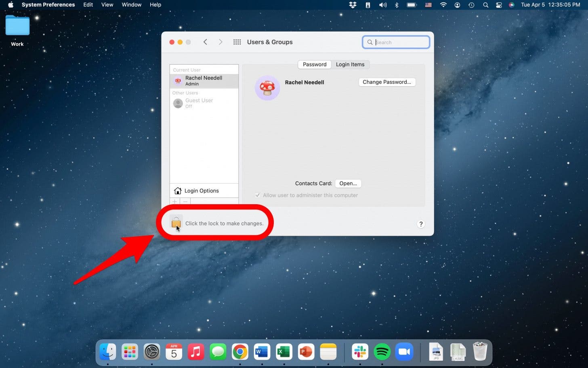Open Microsoft Word from the Dock

click(x=262, y=352)
